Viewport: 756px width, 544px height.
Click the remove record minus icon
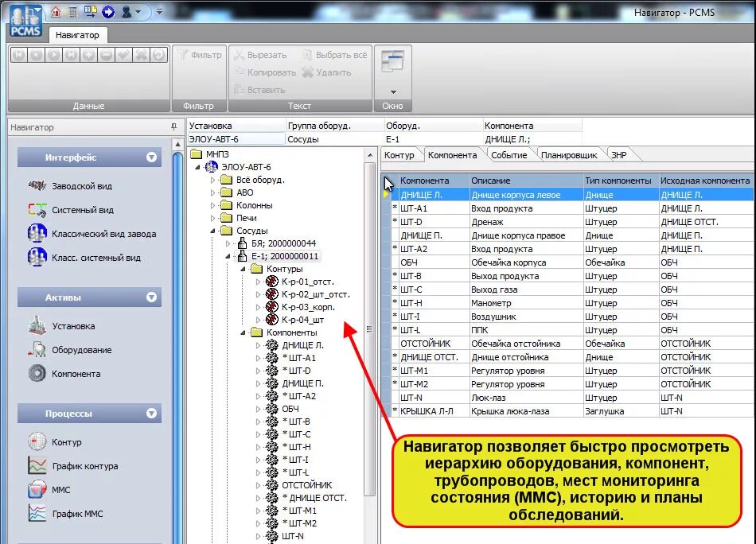click(106, 55)
